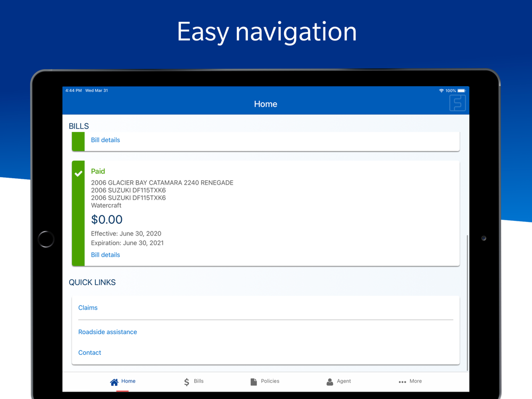Click the battery status icon
Screen dimensions: 532x399
point(461,90)
